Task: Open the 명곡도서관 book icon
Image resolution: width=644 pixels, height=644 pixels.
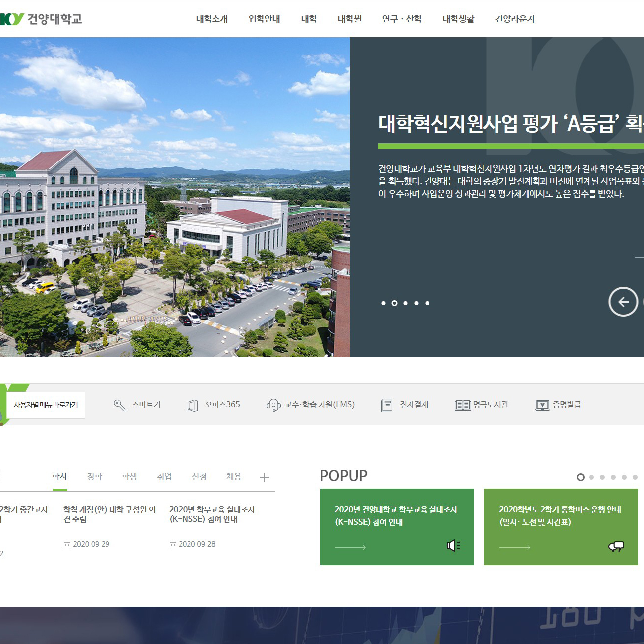Action: pos(462,405)
